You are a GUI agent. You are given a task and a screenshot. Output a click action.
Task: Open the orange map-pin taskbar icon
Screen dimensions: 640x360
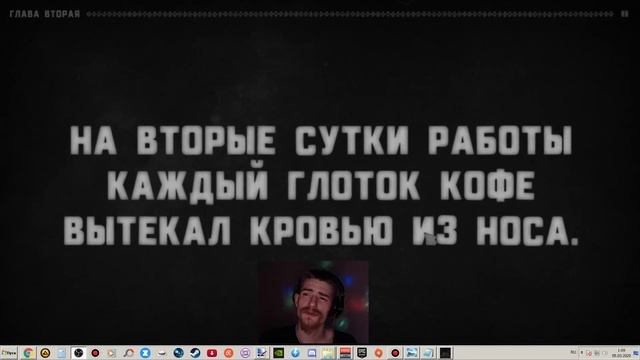point(378,353)
